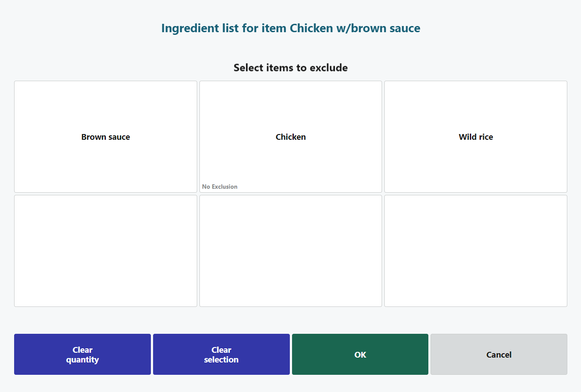Exclude Brown sauce from the dish
The height and width of the screenshot is (392, 581).
[x=105, y=137]
